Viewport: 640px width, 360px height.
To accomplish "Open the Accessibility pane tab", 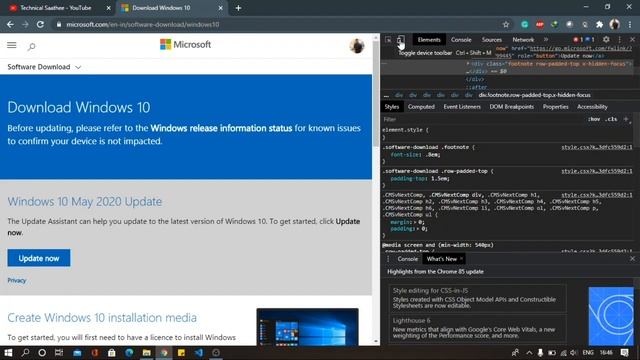I will 592,107.
